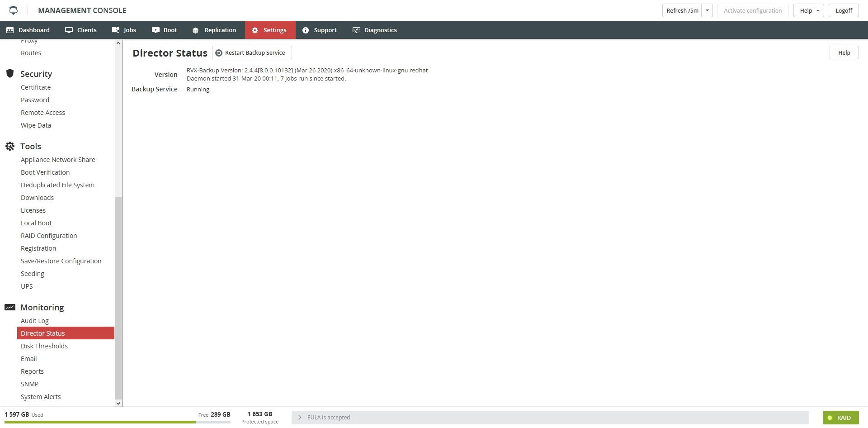Open the Boot tab
The height and width of the screenshot is (428, 868).
point(165,30)
